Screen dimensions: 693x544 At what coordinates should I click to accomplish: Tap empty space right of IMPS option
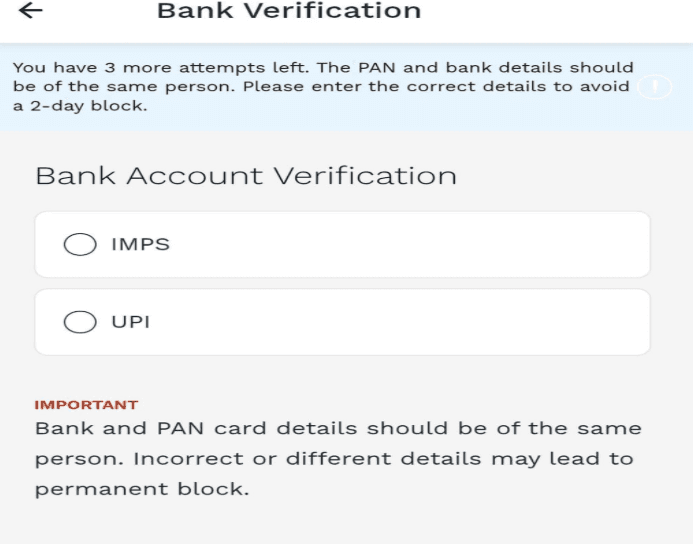409,244
